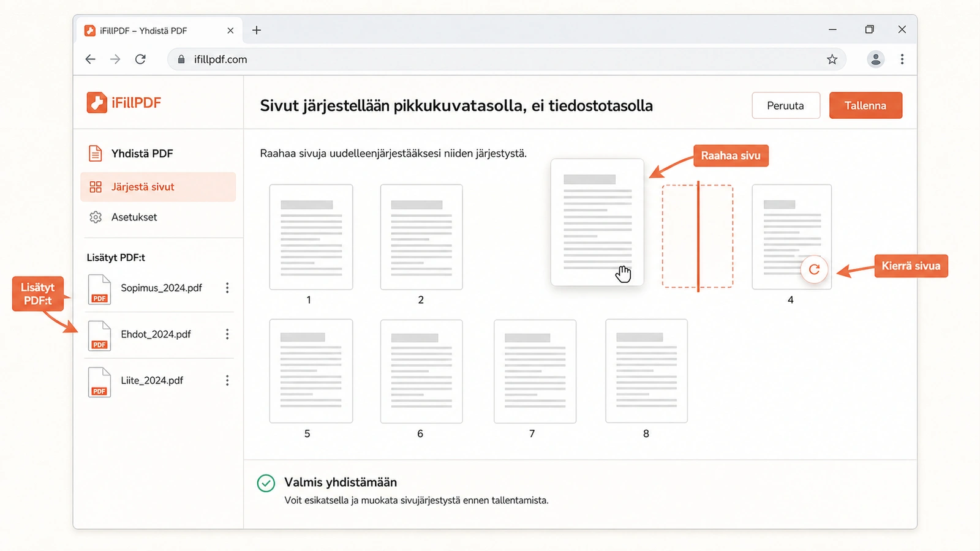Select page 1 thumbnail
The height and width of the screenshot is (551, 980).
pyautogui.click(x=311, y=237)
